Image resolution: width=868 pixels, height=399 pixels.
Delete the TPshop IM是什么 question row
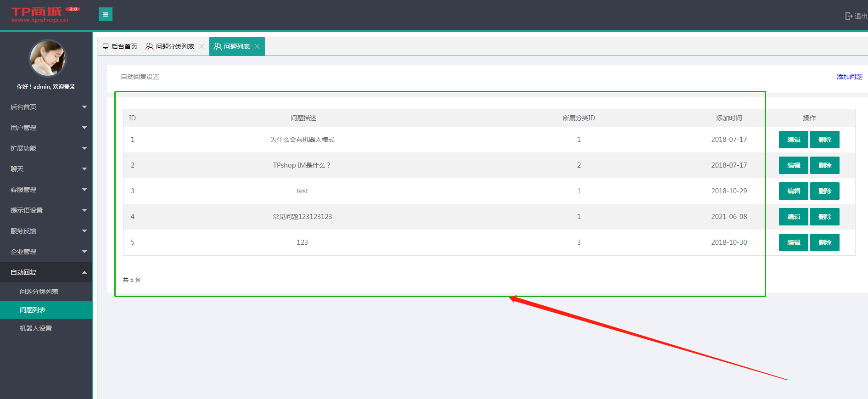[824, 165]
